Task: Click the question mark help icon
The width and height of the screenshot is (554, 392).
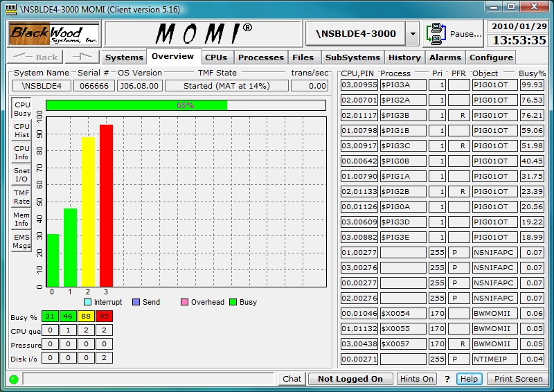Action: coord(447,379)
